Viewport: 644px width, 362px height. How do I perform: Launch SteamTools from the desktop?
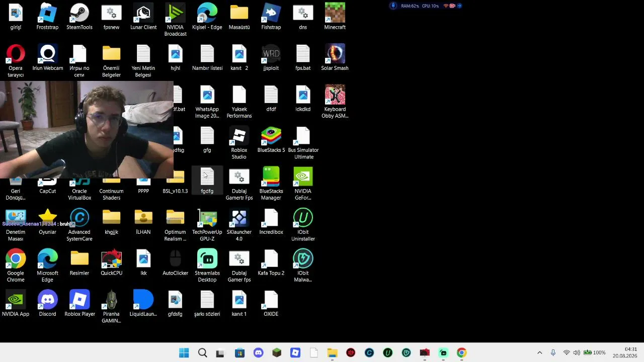79,17
